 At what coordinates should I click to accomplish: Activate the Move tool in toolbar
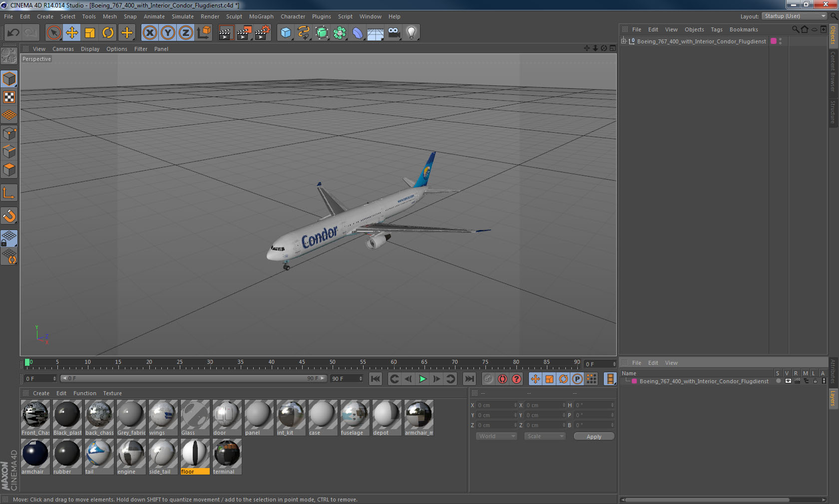[72, 33]
